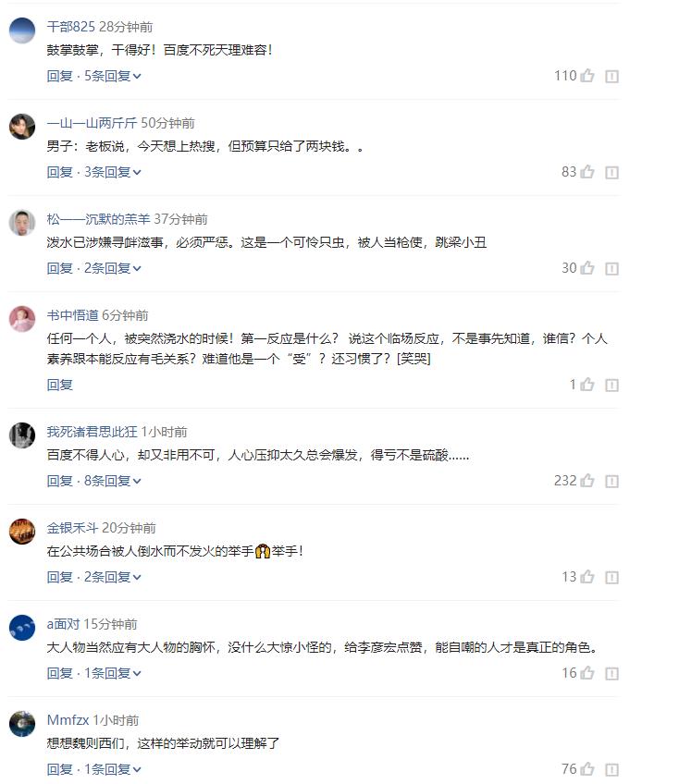Viewport: 679px width, 784px height.
Task: Click the avatar of 松——沉默的羔羊
Action: pyautogui.click(x=19, y=220)
